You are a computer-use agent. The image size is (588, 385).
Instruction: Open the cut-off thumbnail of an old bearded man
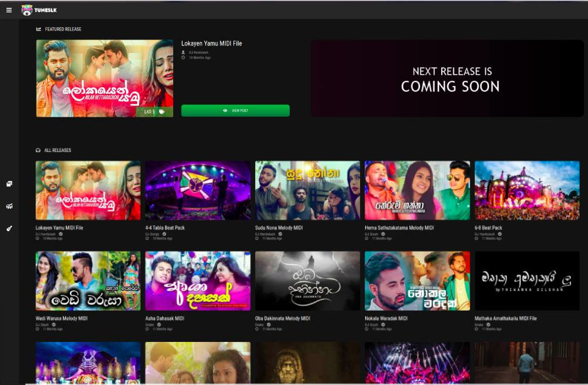coord(308,363)
